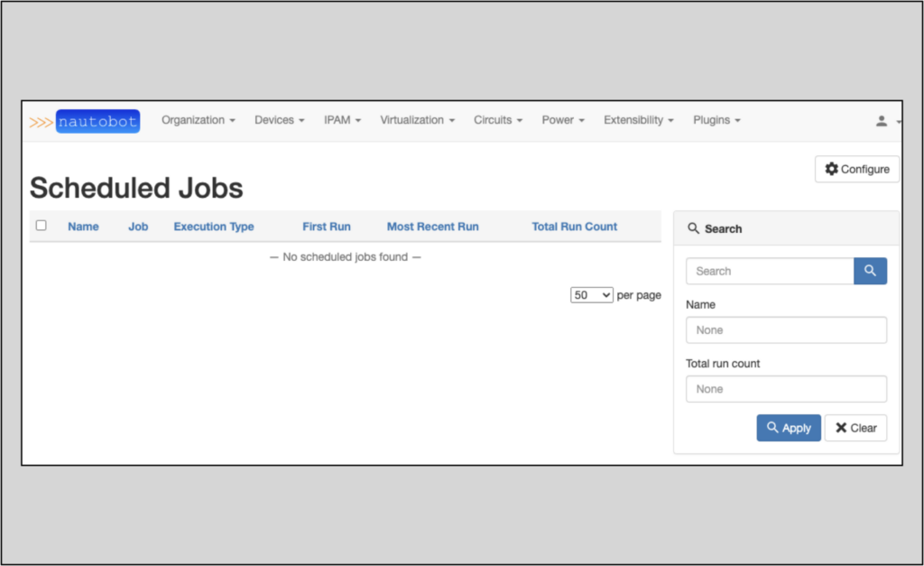Open the Devices dropdown menu
Screen dimensions: 924x566
click(280, 120)
